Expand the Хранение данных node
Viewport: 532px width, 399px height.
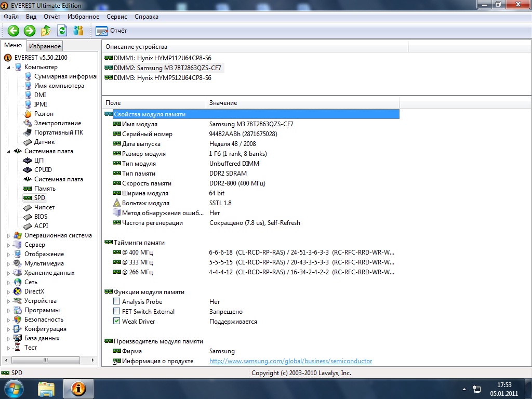tap(9, 273)
